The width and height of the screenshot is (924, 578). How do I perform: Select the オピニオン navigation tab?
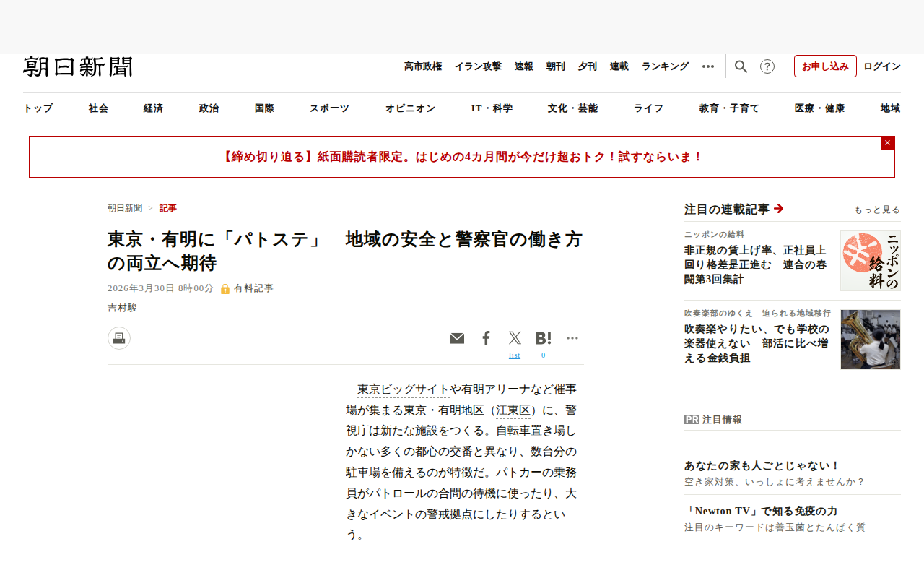click(410, 108)
